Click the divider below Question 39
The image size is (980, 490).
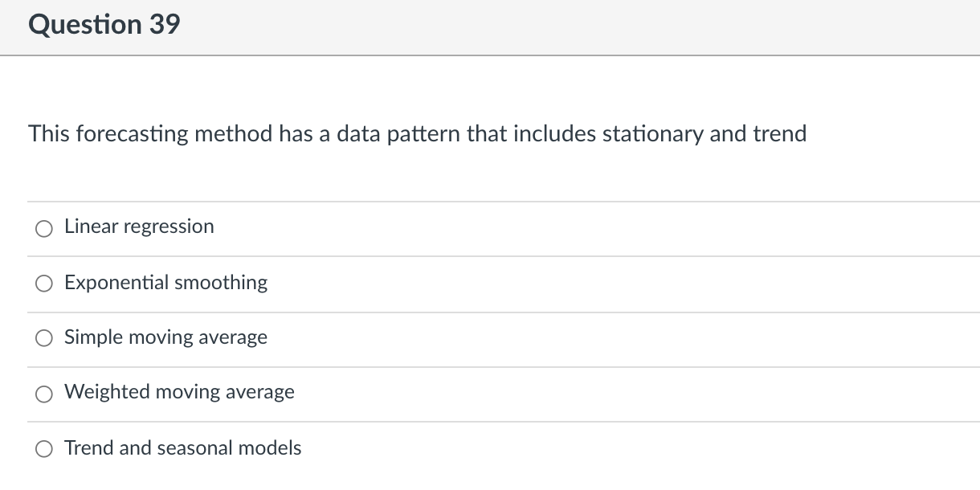490,55
